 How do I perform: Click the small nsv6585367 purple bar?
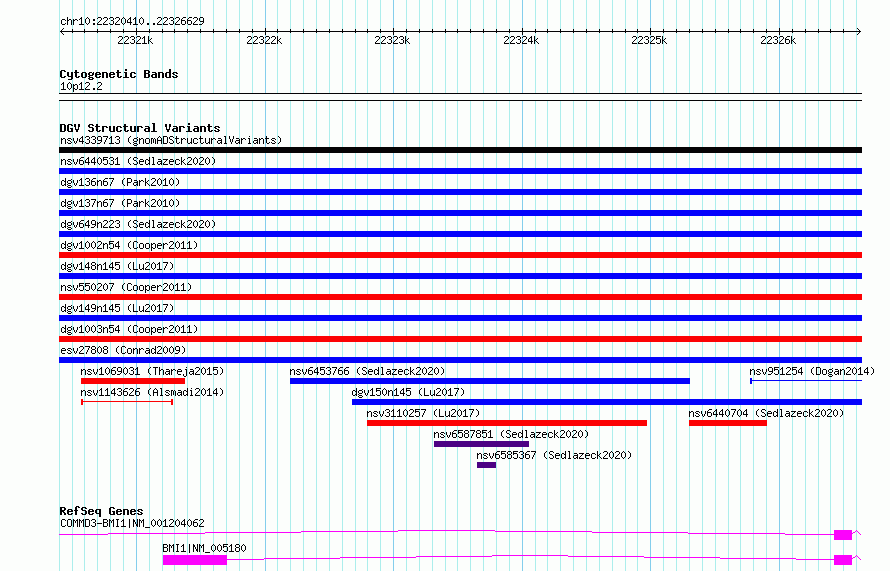(x=486, y=465)
